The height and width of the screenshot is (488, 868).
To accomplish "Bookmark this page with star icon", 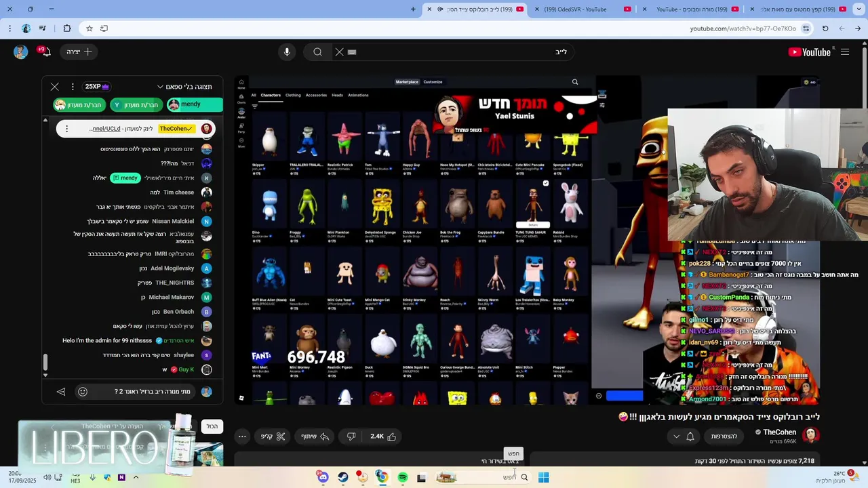I will tap(89, 28).
